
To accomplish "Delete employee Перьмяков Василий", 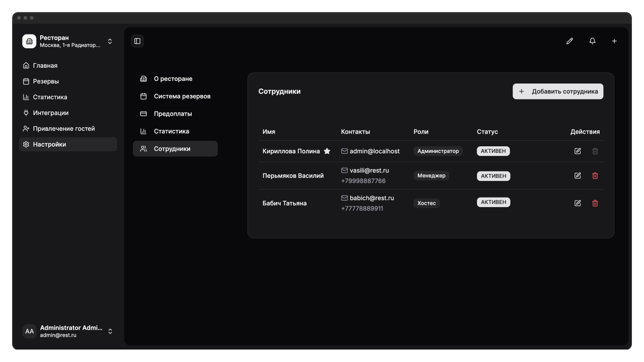I will pyautogui.click(x=595, y=175).
